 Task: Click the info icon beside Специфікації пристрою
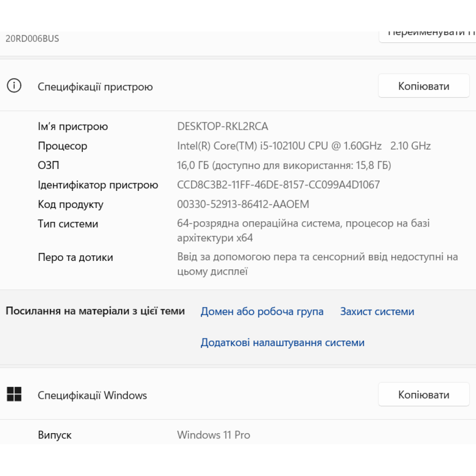(x=14, y=86)
